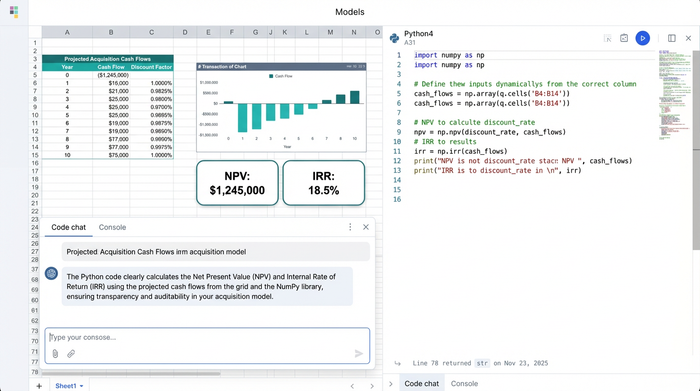Image resolution: width=700 pixels, height=391 pixels.
Task: Click 'Nov 23, 2025' in the status line
Action: pos(526,363)
